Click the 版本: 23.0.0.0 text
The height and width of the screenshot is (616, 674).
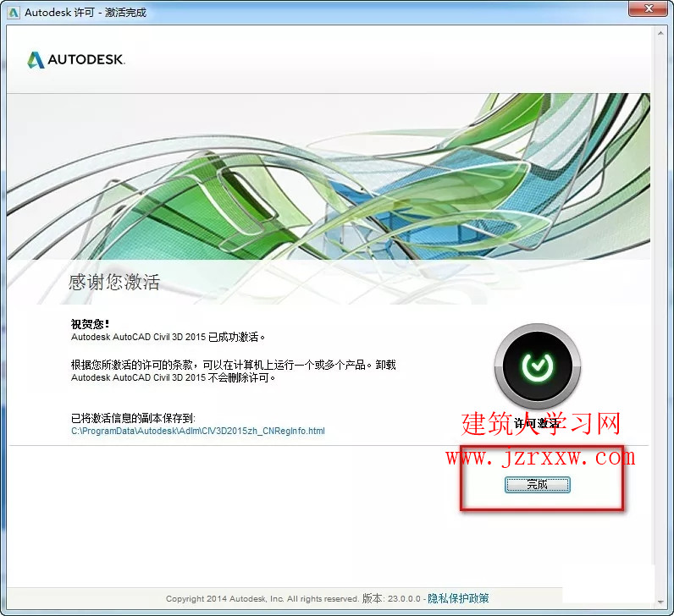[x=391, y=598]
